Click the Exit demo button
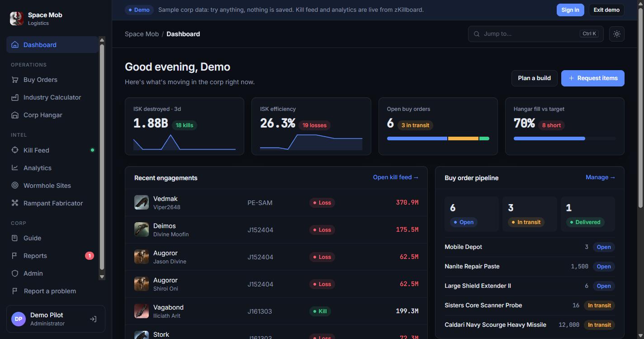This screenshot has height=339, width=644. [606, 10]
